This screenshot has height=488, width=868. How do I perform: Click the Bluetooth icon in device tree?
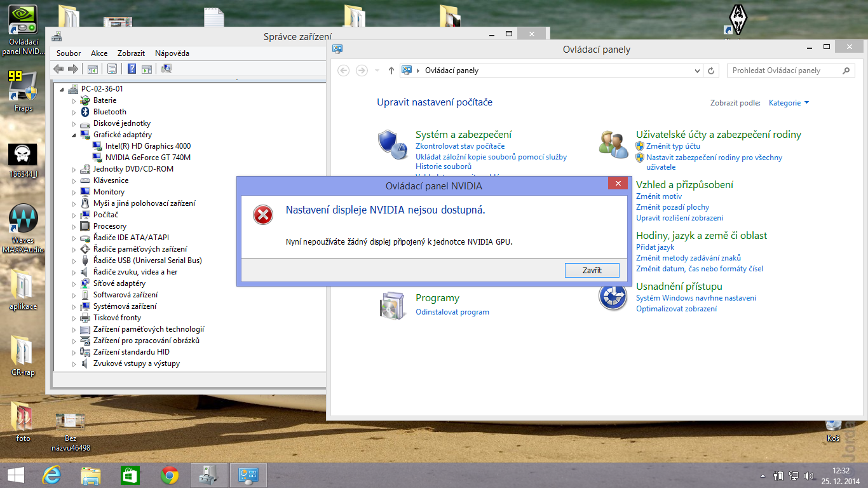pos(85,112)
